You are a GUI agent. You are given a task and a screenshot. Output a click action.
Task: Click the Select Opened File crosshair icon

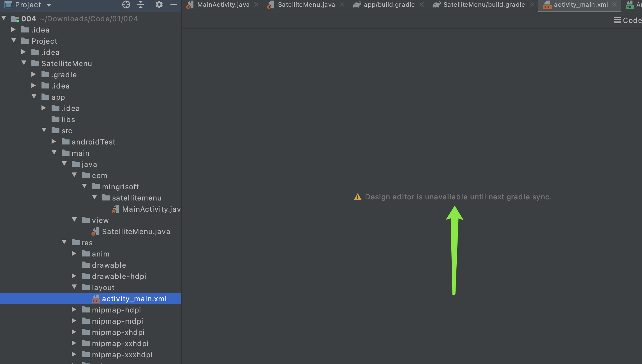click(x=126, y=4)
